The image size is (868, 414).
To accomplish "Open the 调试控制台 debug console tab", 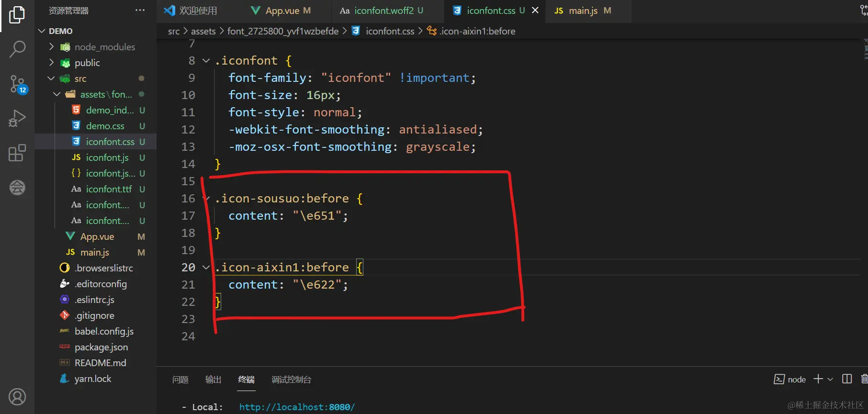I will point(292,380).
